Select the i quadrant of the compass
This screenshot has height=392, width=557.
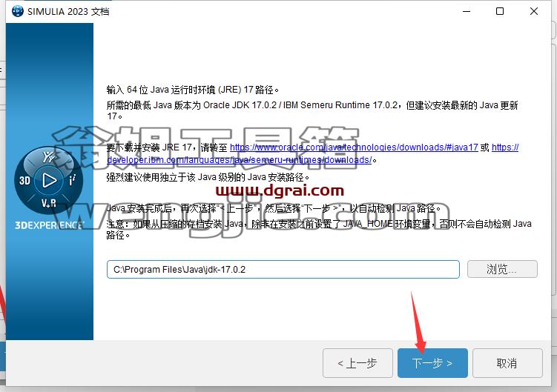pos(72,180)
